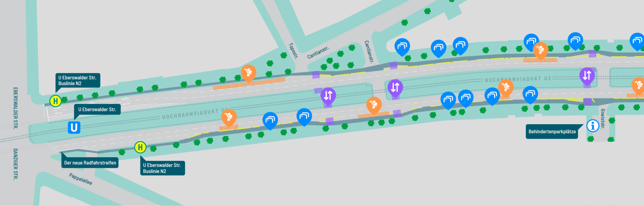Click the blue parking marker closest to lower bus stop
Screen dimensions: 644x206
[270, 121]
